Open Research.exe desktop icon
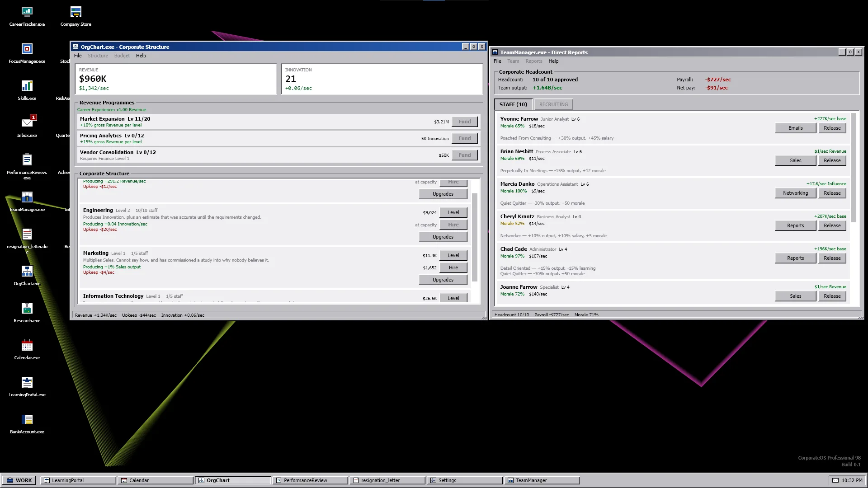 [27, 313]
